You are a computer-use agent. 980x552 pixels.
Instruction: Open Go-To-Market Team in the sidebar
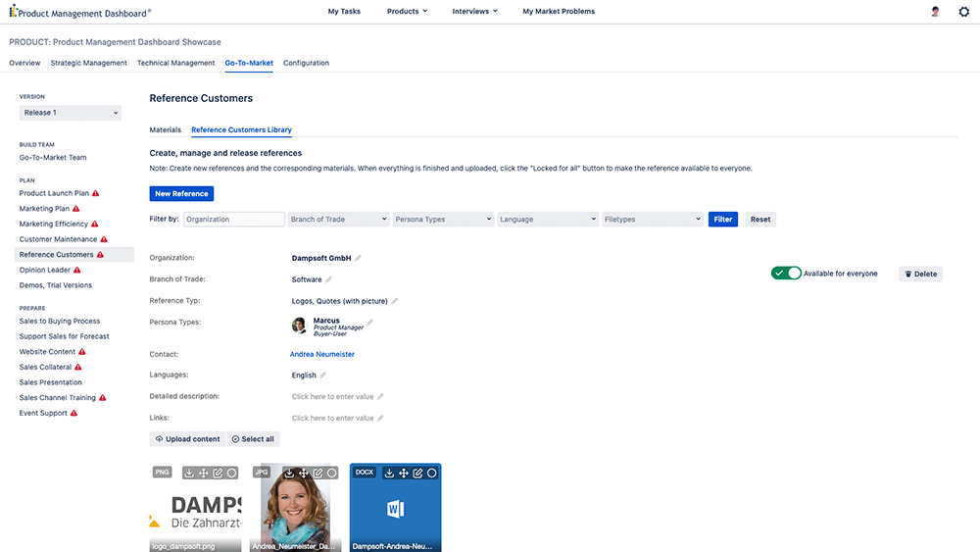[x=53, y=158]
